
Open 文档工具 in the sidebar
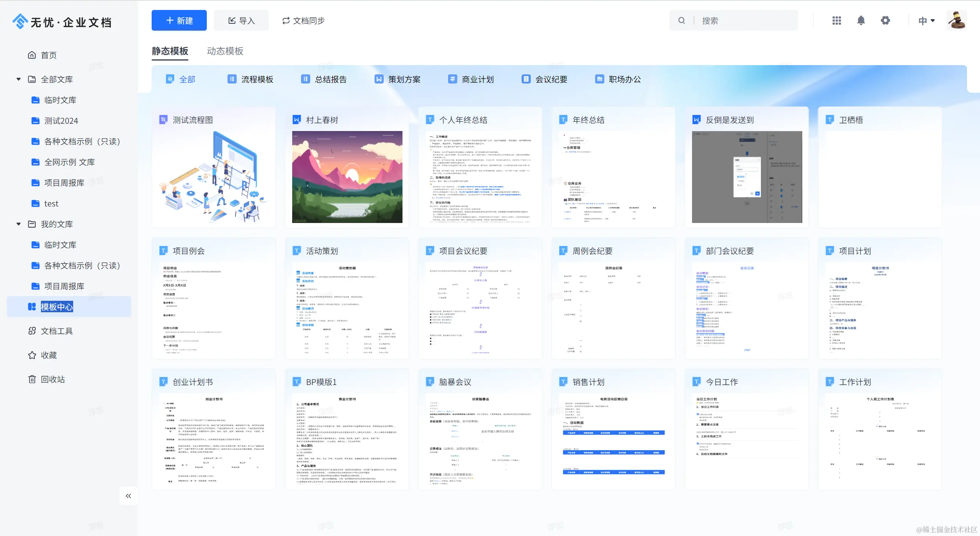click(x=56, y=331)
